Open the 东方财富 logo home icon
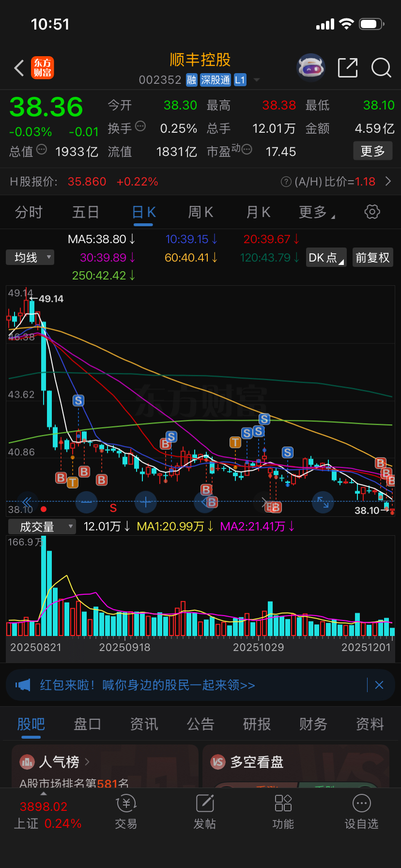This screenshot has height=868, width=401. pos(43,68)
